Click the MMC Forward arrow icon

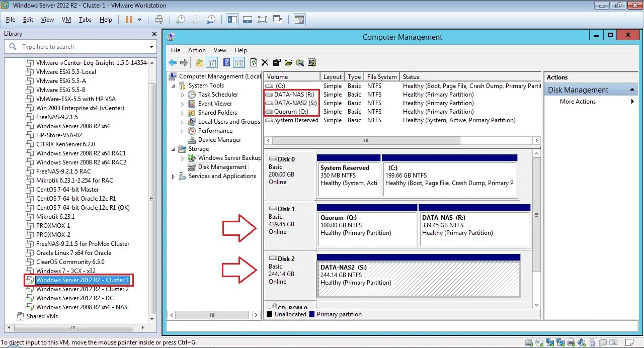click(x=184, y=62)
